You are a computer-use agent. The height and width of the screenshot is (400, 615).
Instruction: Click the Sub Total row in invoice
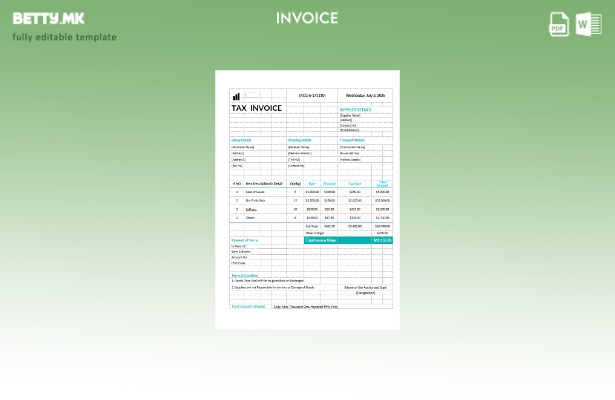click(x=312, y=226)
